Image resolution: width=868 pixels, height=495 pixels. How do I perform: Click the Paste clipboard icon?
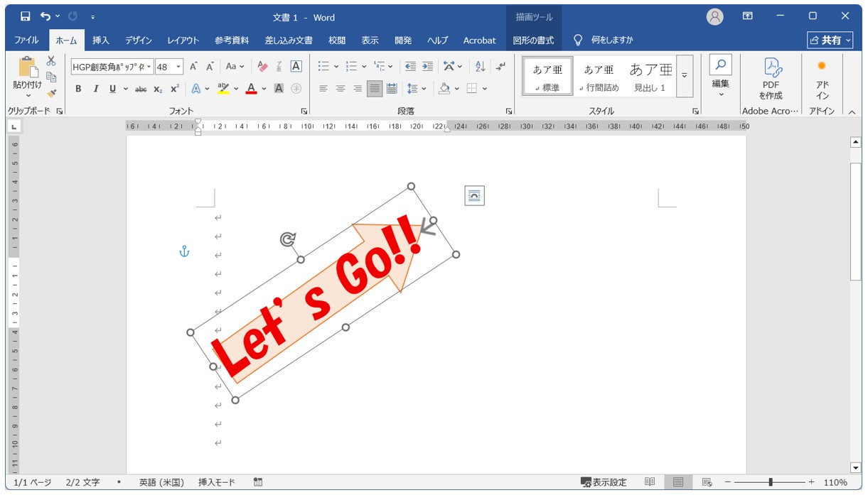[x=28, y=67]
